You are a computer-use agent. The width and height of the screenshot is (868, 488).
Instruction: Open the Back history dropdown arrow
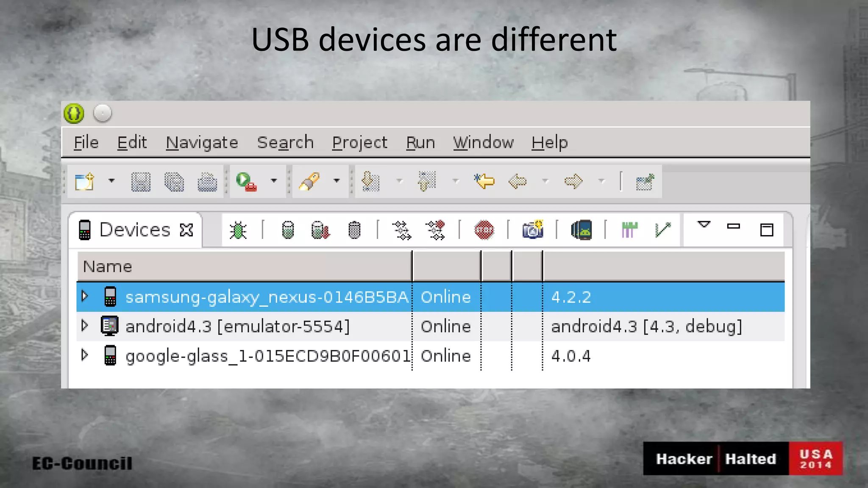click(545, 181)
